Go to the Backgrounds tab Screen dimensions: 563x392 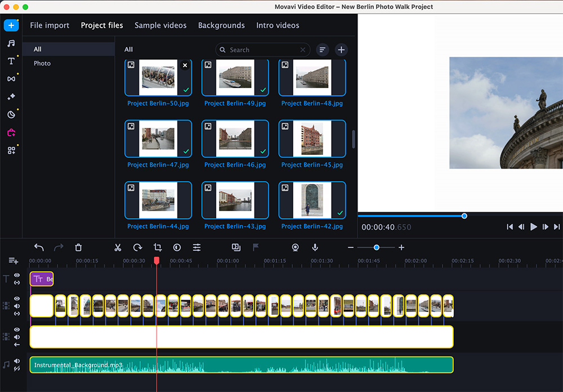click(x=221, y=25)
